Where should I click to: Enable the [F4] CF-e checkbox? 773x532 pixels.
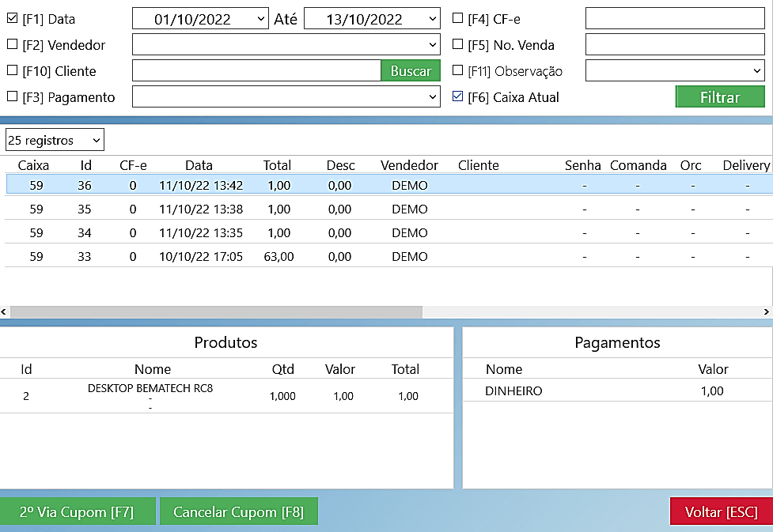point(457,18)
